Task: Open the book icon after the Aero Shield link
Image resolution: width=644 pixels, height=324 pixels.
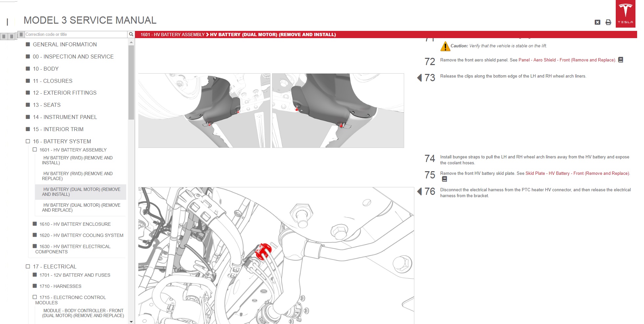Action: coord(620,60)
